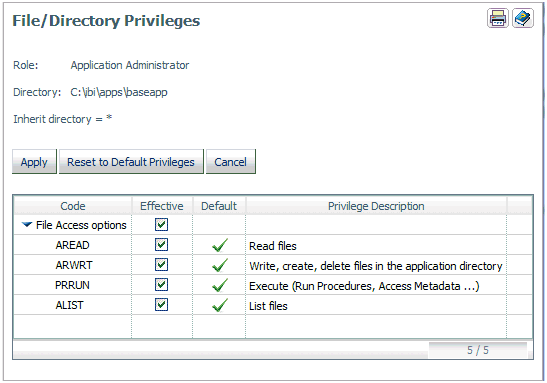Click the PRRUN default green checkmark

(x=220, y=285)
